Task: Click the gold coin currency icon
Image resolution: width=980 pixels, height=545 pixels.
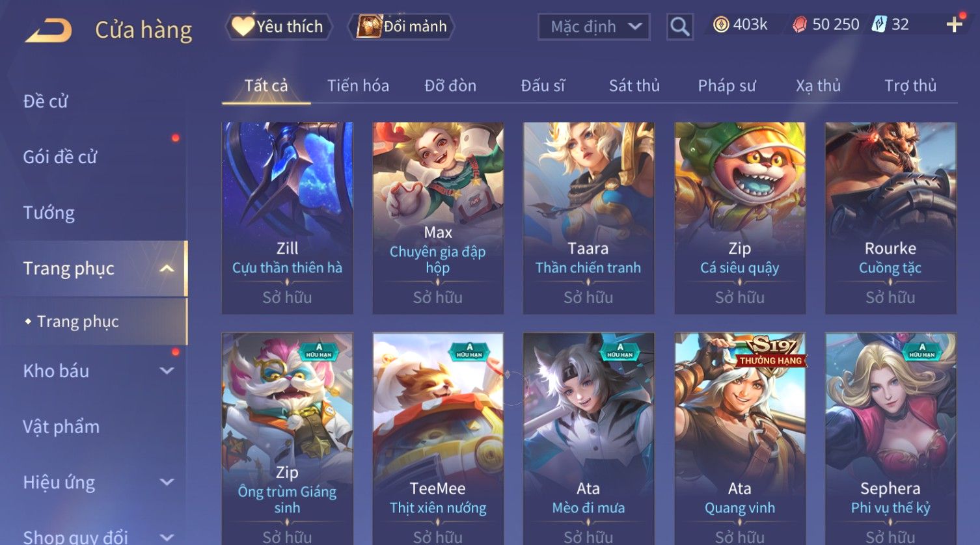Action: [x=720, y=25]
